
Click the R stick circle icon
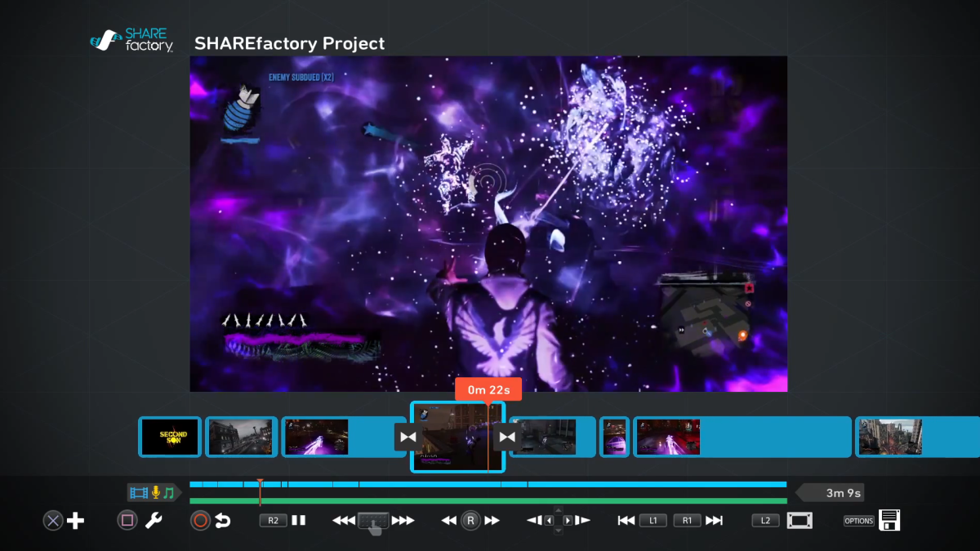point(470,521)
